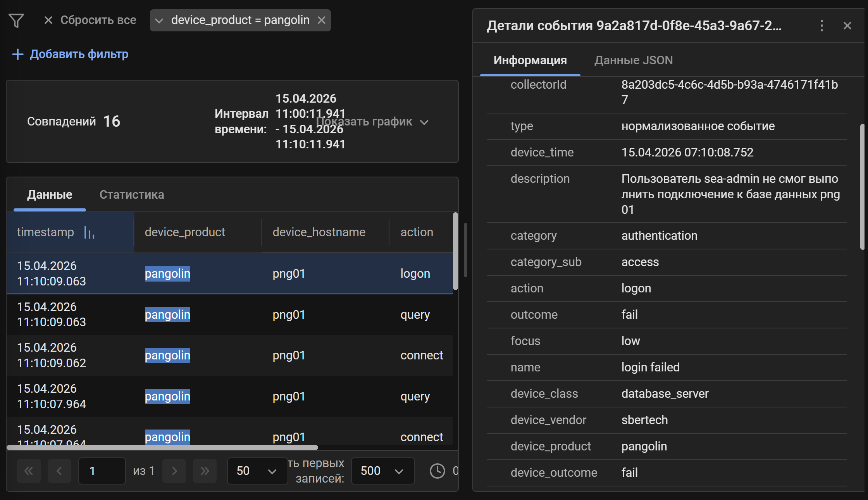Click the category value authentication

(x=659, y=235)
